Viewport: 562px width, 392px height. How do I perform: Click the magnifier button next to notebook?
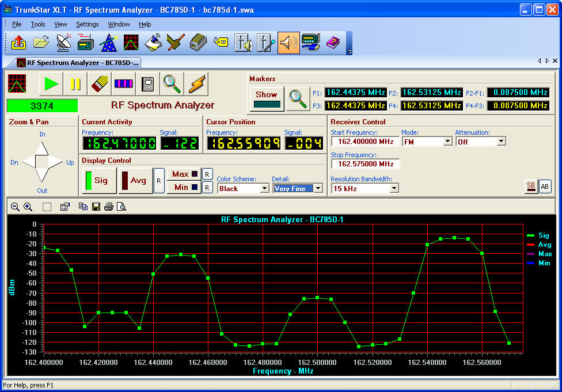172,84
